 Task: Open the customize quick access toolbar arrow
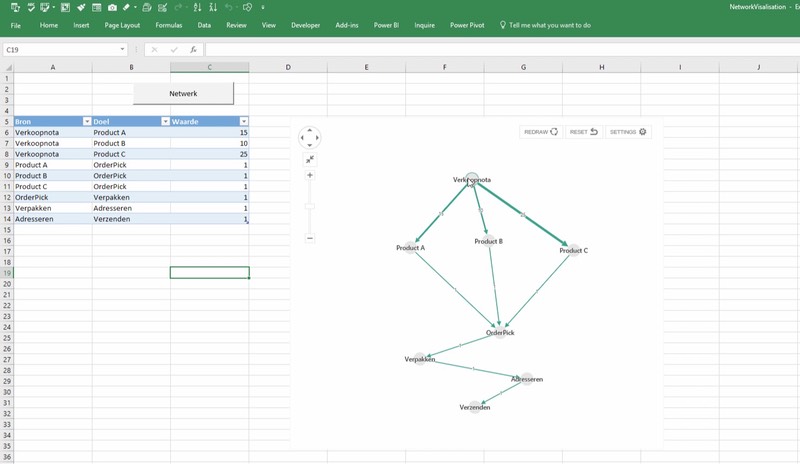263,7
